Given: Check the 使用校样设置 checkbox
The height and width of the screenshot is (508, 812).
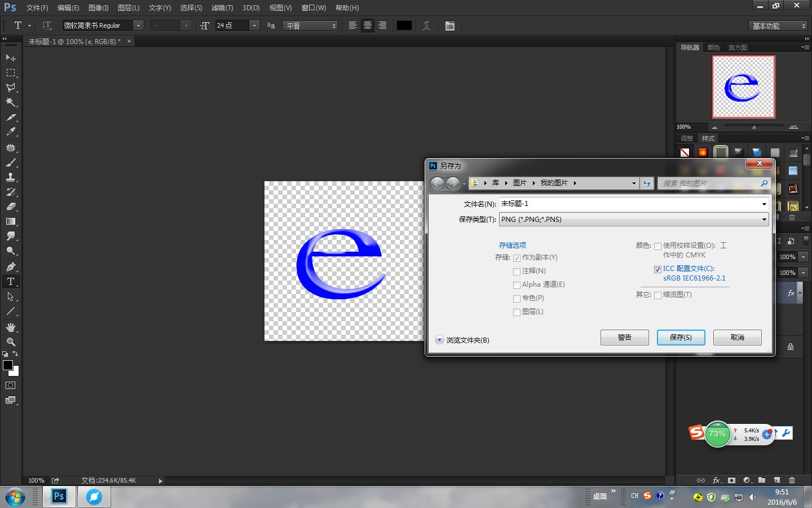Looking at the screenshot, I should 657,246.
